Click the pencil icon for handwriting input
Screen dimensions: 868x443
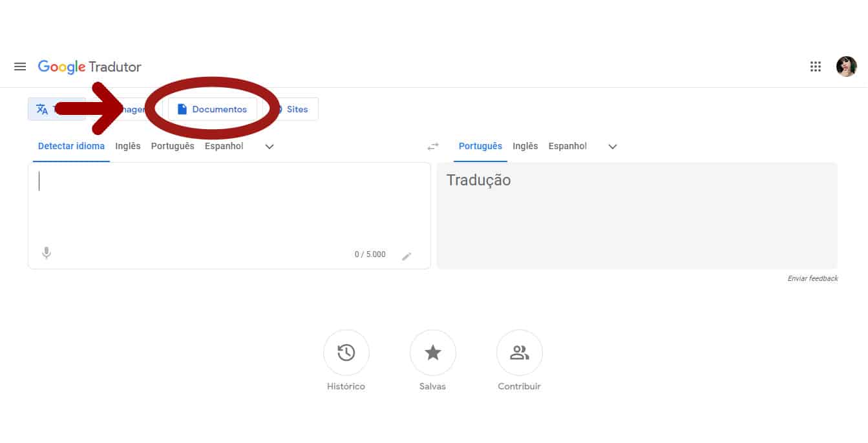407,256
